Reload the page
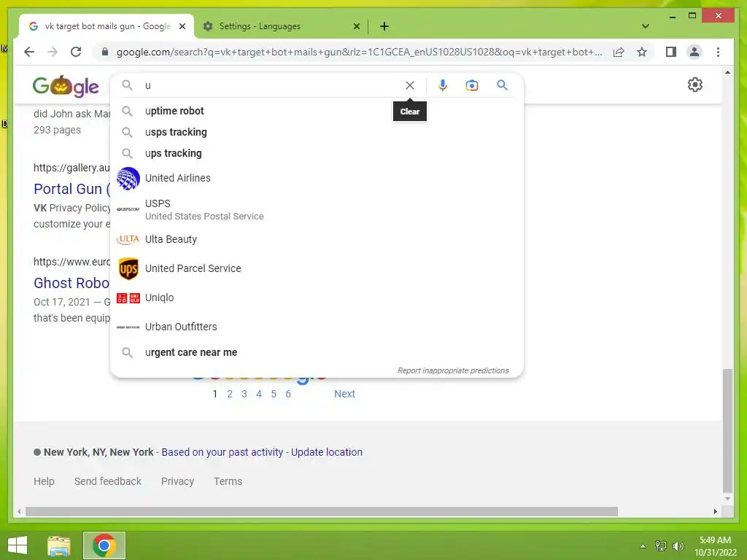747x560 pixels. [x=76, y=52]
